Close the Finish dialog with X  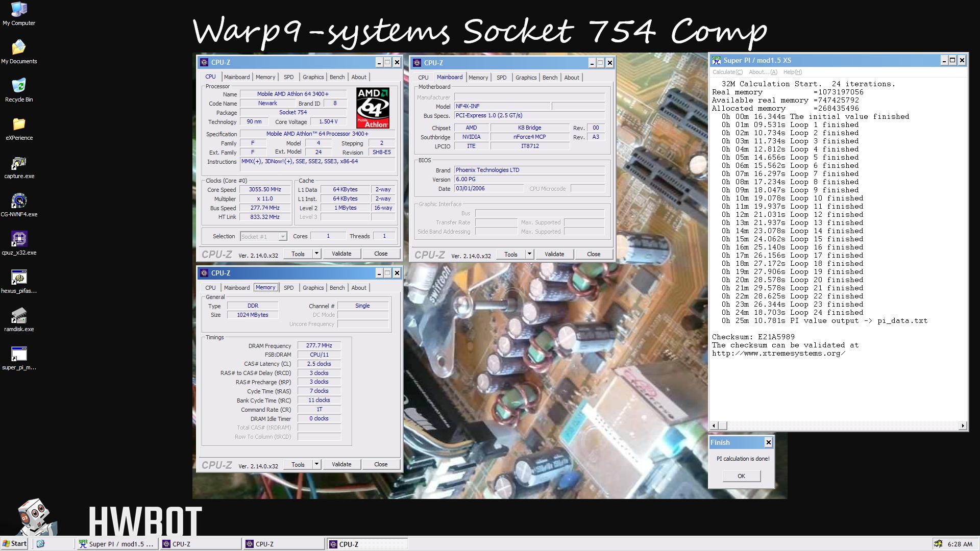(768, 442)
